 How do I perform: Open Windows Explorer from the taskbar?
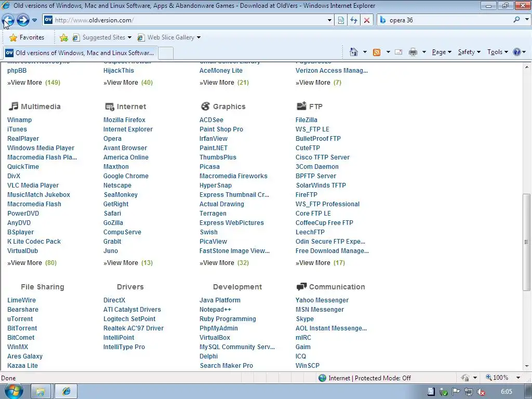pyautogui.click(x=41, y=392)
